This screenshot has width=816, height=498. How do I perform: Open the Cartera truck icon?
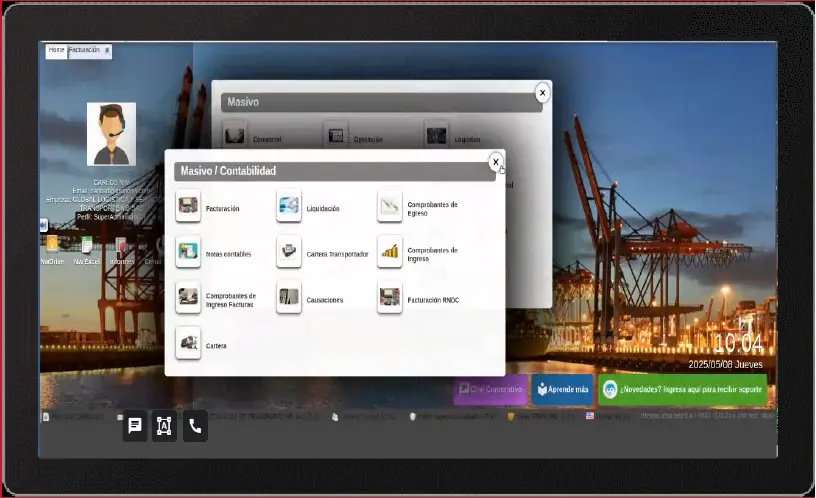[188, 343]
